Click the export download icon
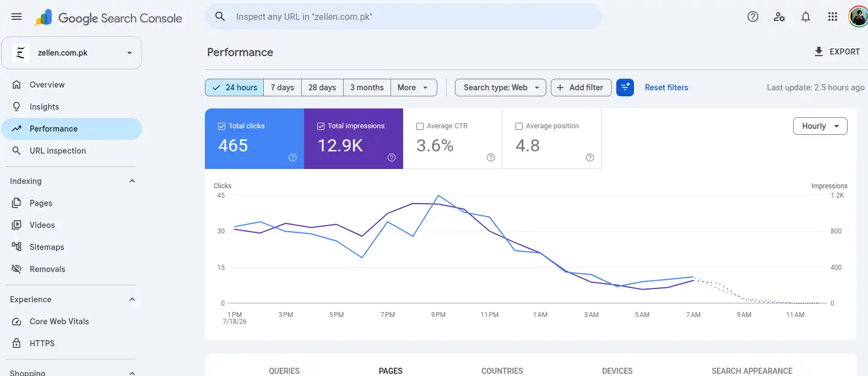 [x=819, y=51]
